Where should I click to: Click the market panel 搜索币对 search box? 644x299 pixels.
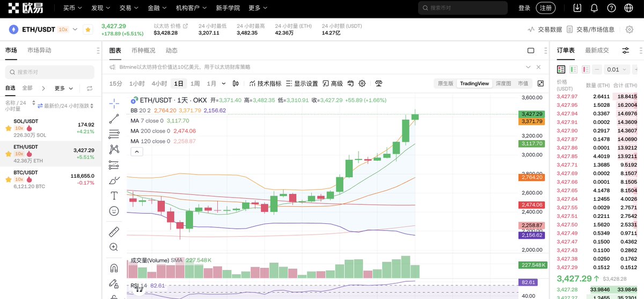(x=49, y=72)
